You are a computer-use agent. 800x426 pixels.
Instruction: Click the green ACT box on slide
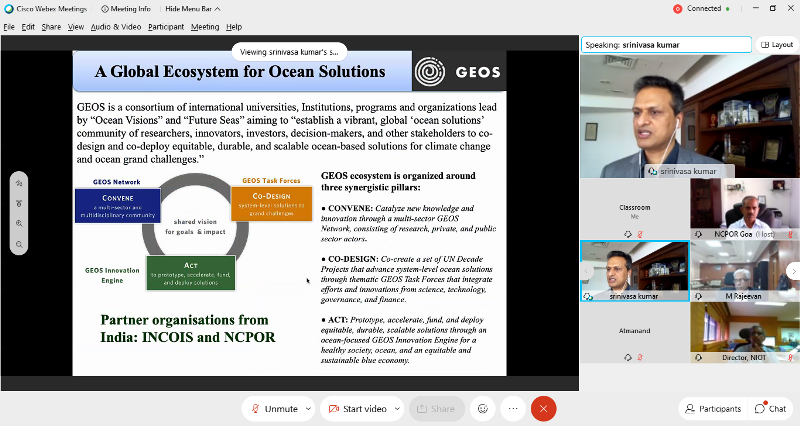[x=191, y=273]
